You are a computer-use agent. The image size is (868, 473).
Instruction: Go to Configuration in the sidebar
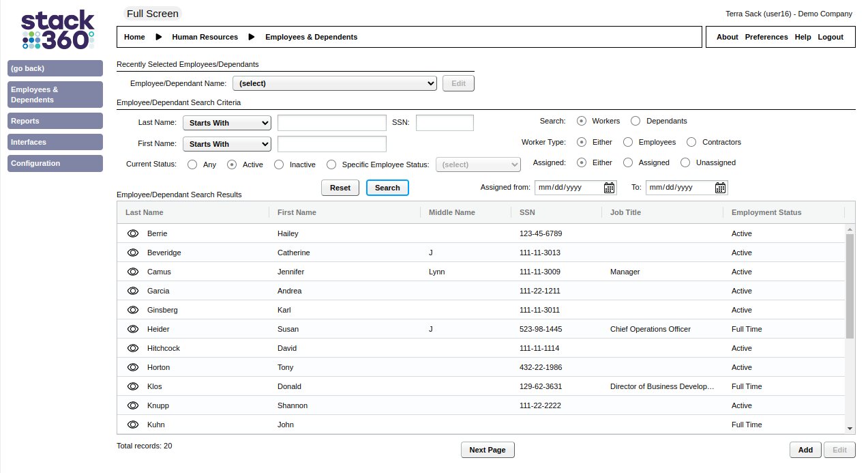[55, 163]
